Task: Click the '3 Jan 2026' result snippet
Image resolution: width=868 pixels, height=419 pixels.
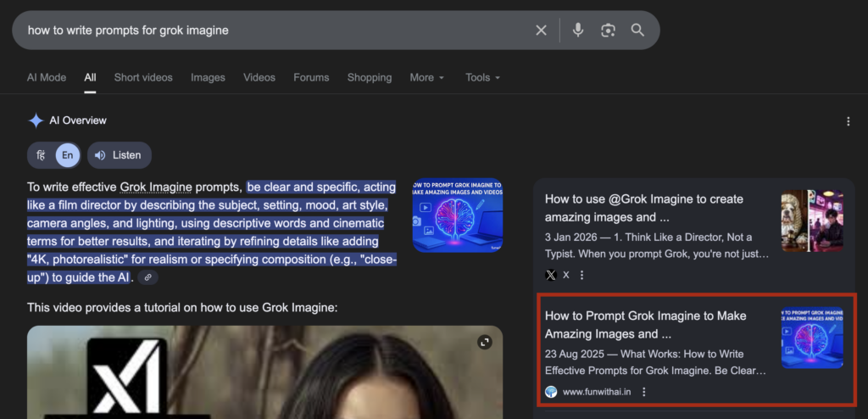Action: (657, 246)
